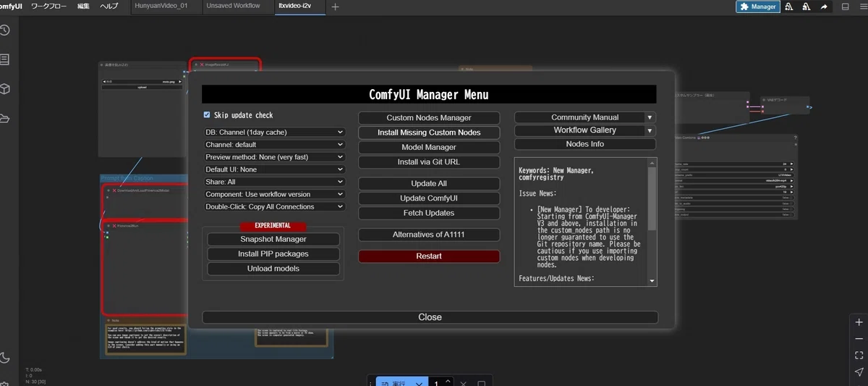
Task: Open the node library list icon in sidebar
Action: (x=4, y=59)
